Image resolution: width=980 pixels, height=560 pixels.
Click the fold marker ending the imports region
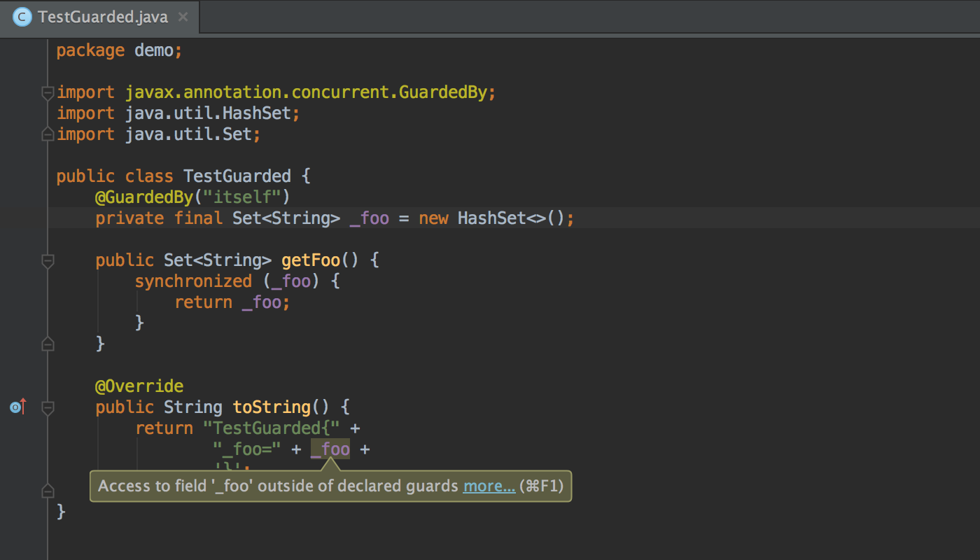click(x=47, y=134)
